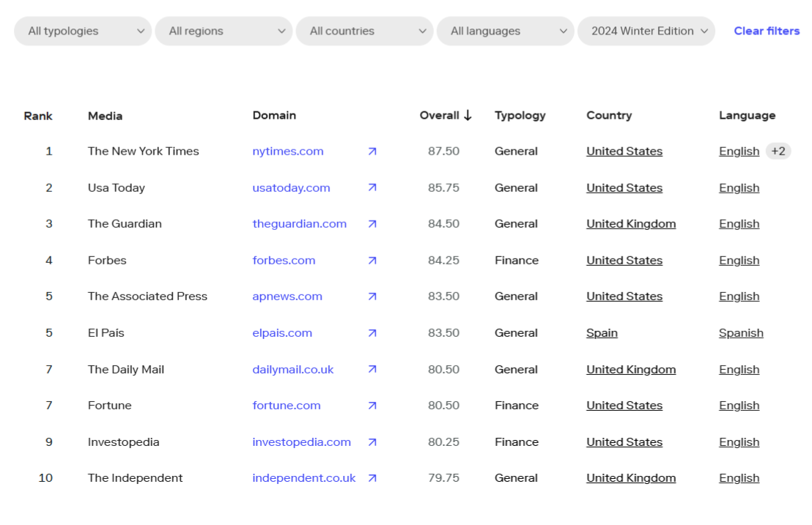
Task: Click the external arrow for forbes.com
Action: coord(372,261)
